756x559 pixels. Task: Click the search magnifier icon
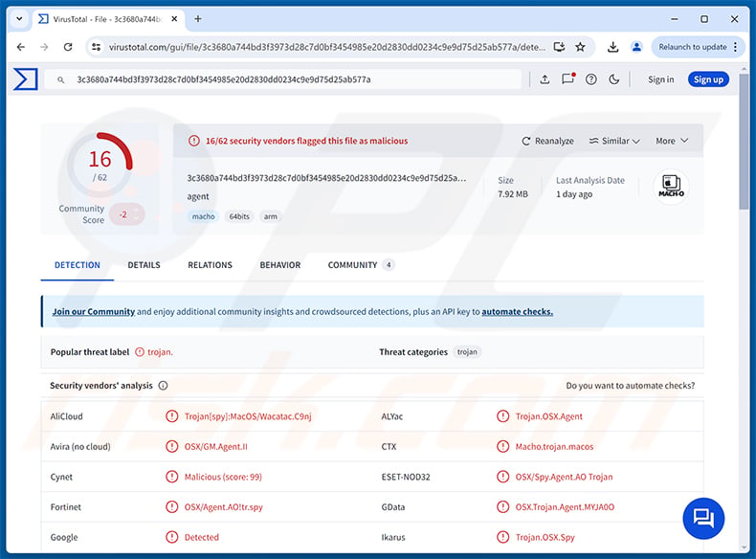coord(60,79)
